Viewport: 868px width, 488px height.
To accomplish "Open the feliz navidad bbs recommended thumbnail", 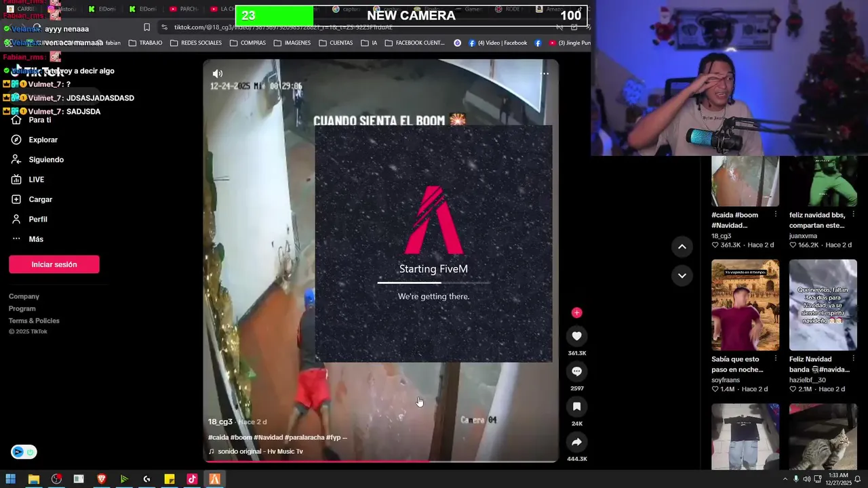I will pyautogui.click(x=823, y=181).
